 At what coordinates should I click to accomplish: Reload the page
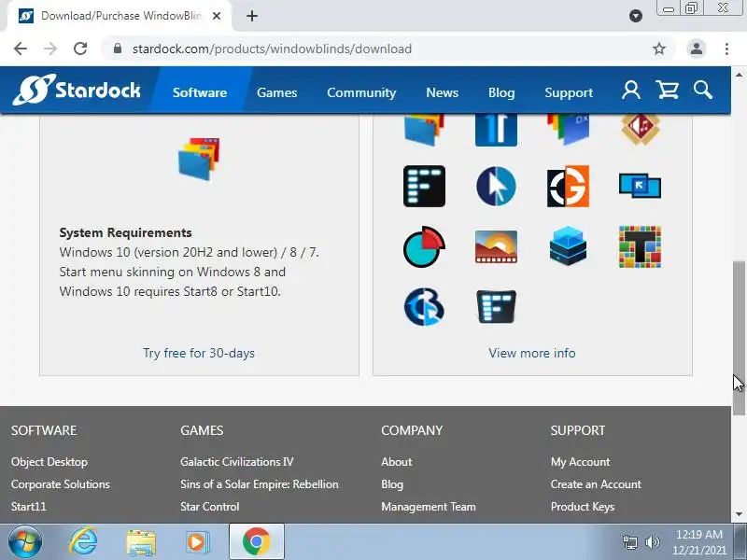pyautogui.click(x=80, y=49)
